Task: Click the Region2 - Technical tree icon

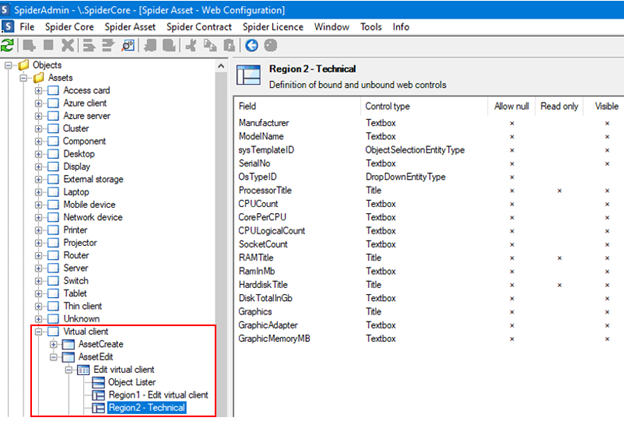Action: [98, 408]
